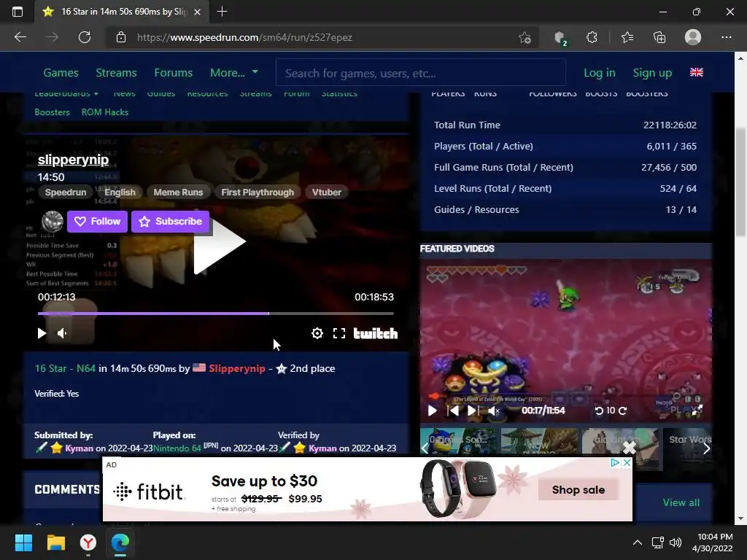Show the previous featured video thumbnails
The image size is (747, 560).
pos(425,448)
